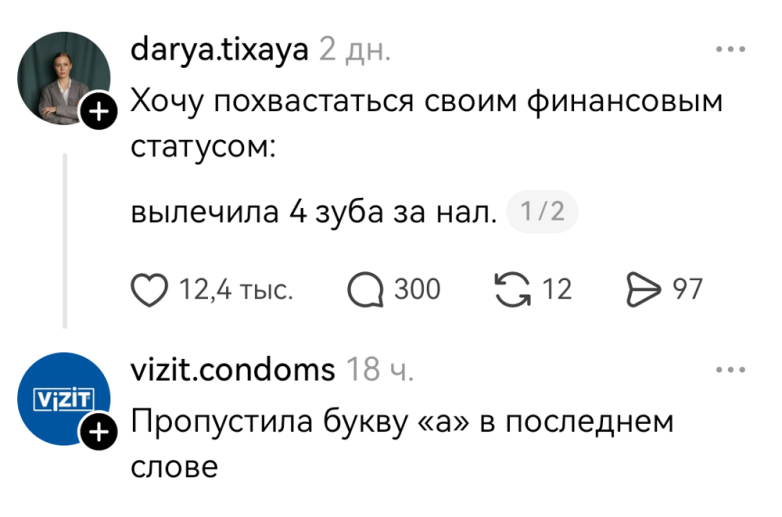Open vizit.condoms avatar logo
This screenshot has height=517, width=782.
tap(65, 398)
